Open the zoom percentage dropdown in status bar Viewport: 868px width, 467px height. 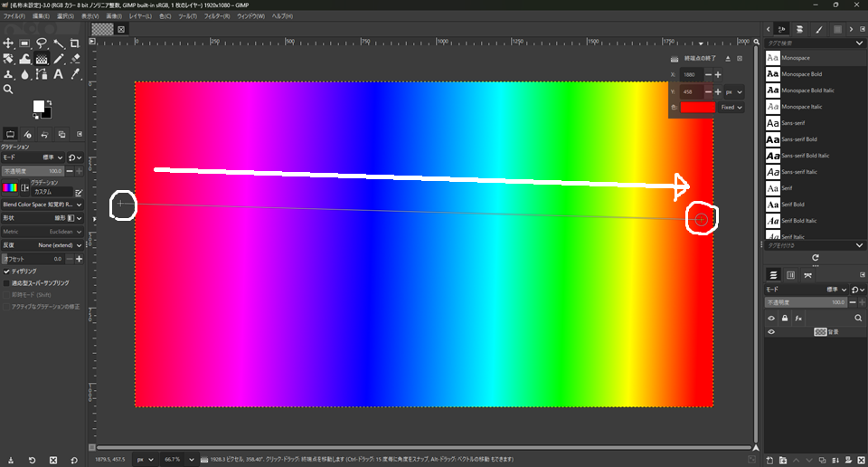(175, 459)
